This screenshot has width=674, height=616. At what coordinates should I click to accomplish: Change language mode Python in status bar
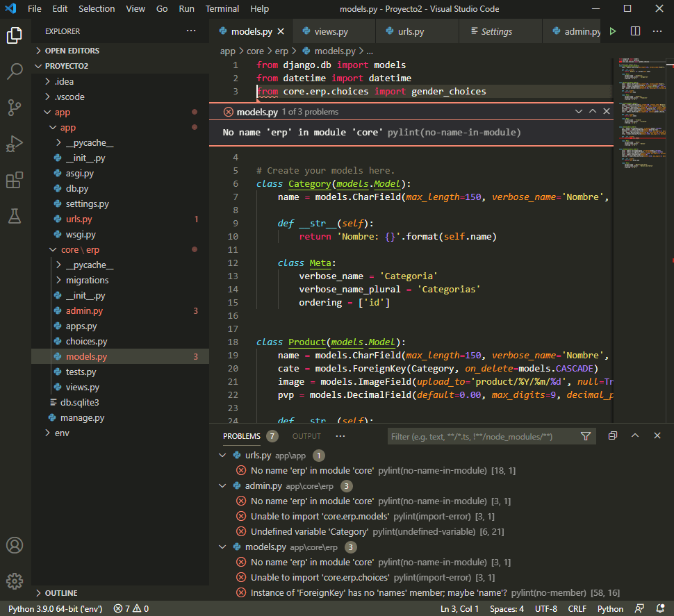click(x=610, y=608)
